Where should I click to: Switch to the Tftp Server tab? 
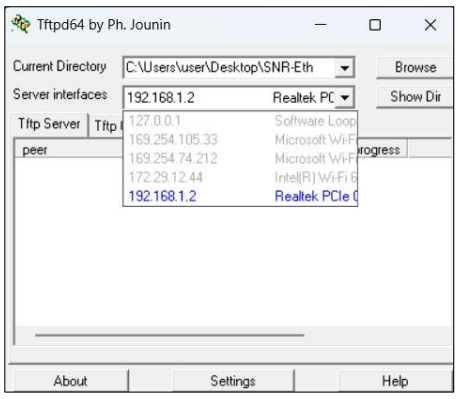(49, 124)
